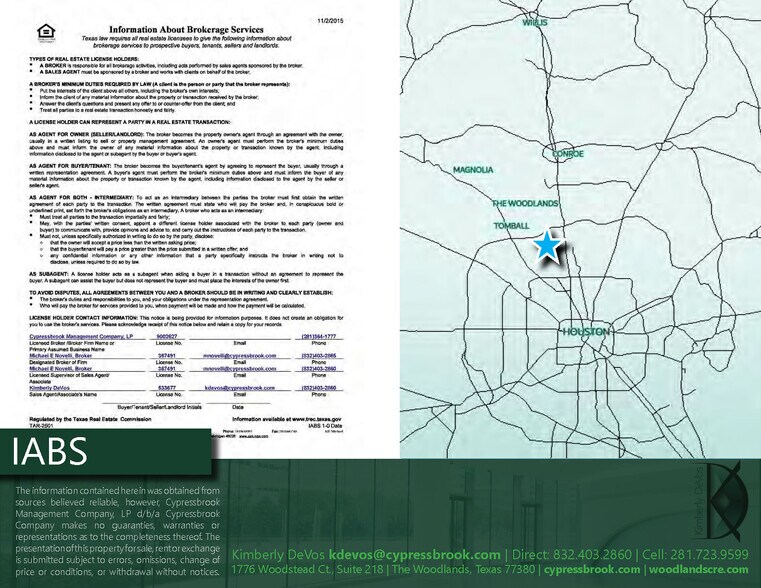Click the MAGNOLIA map label
Viewport: 761px width, 588px height.
click(473, 169)
